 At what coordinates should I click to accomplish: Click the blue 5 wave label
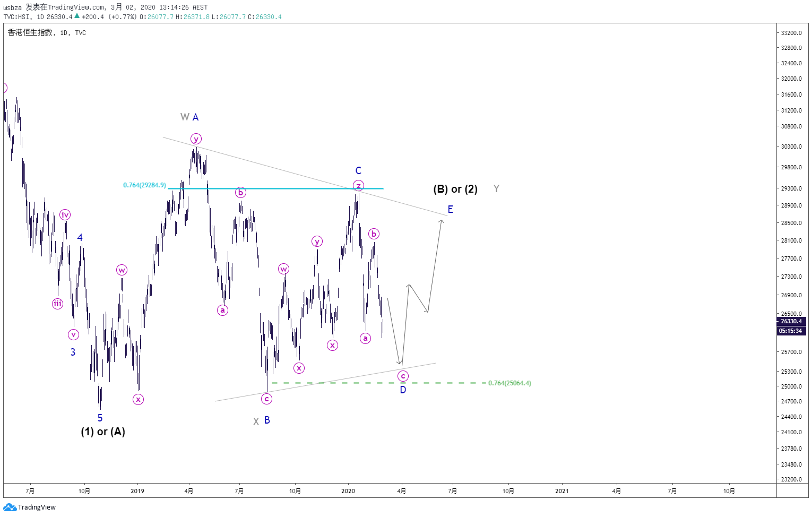100,418
